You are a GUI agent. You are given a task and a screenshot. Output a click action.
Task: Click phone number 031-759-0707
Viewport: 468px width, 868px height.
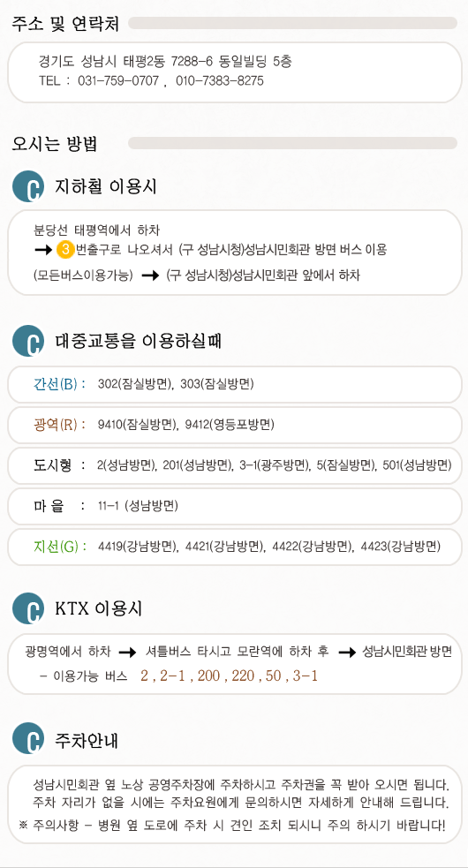pos(118,81)
